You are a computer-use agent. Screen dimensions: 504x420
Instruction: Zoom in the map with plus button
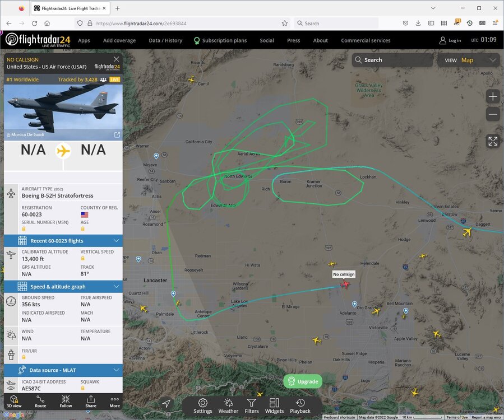coord(493,96)
